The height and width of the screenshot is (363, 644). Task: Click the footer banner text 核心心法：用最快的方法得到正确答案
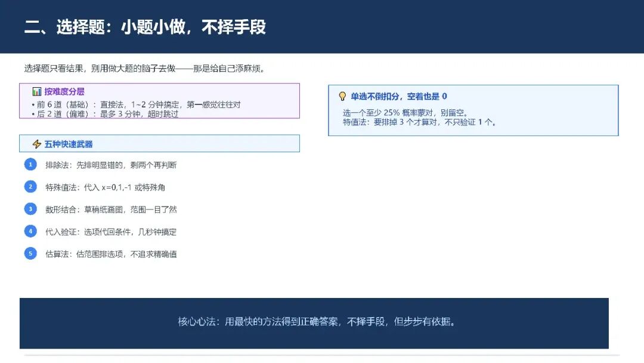pos(317,321)
